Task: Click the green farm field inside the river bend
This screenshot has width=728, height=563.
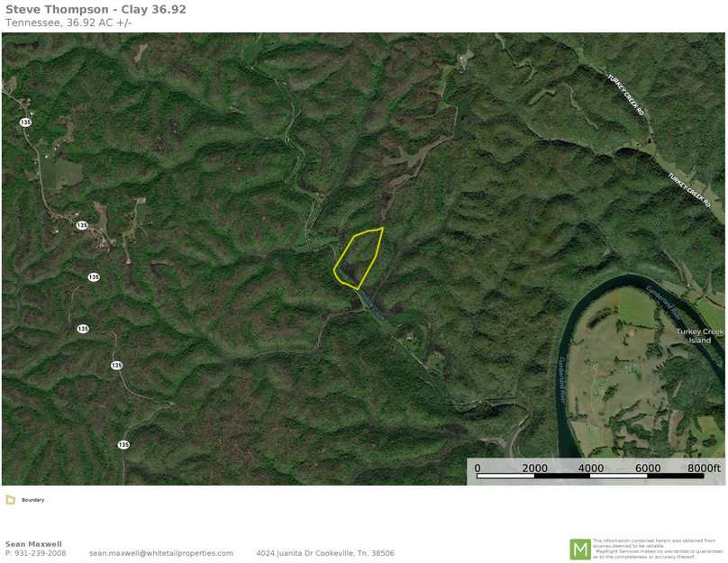Action: tap(638, 307)
